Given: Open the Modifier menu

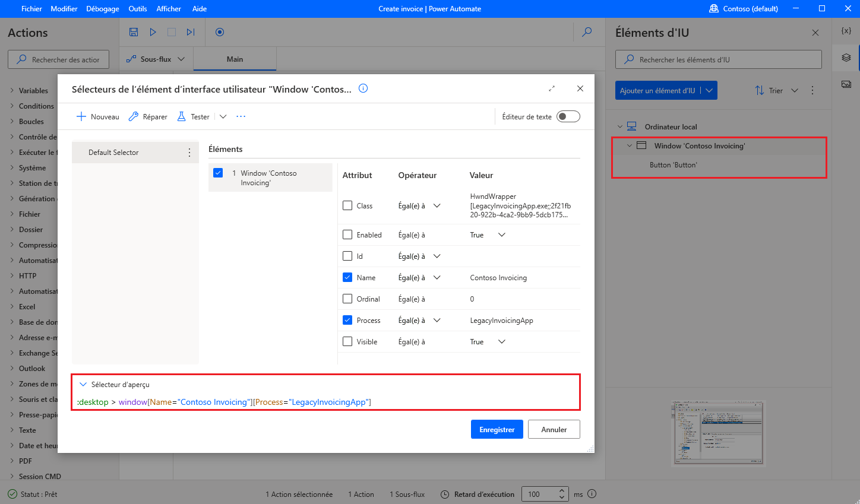Looking at the screenshot, I should point(64,8).
